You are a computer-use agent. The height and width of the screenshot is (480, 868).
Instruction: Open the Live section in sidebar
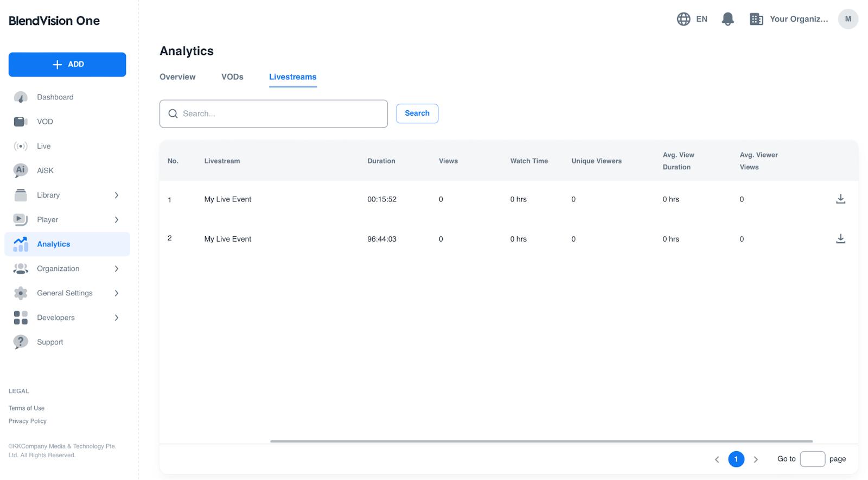coord(43,146)
